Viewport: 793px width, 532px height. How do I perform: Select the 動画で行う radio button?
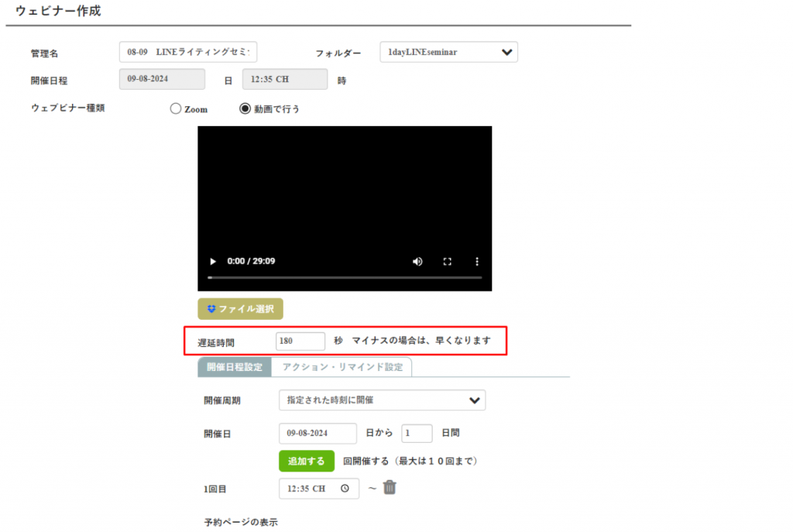coord(245,108)
